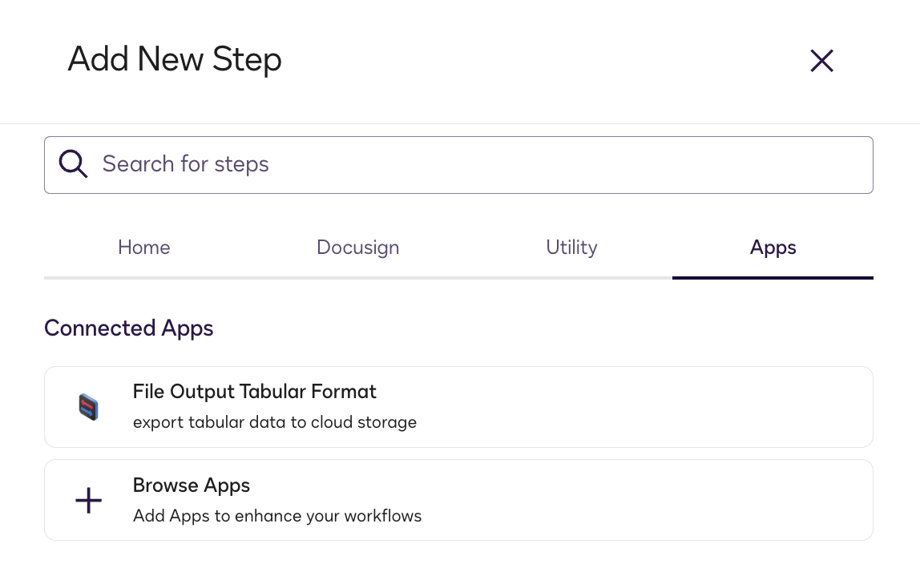Close the Add New Step dialog
The height and width of the screenshot is (588, 920).
pyautogui.click(x=821, y=60)
